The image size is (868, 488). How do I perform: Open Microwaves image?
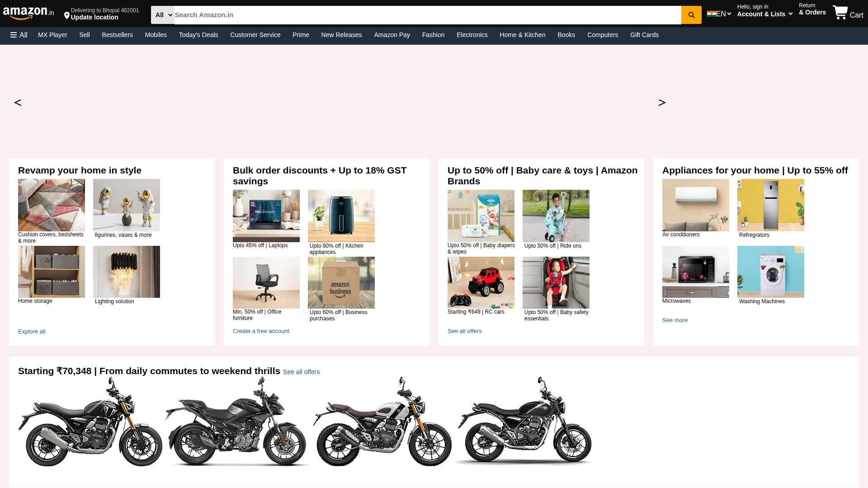coord(696,272)
